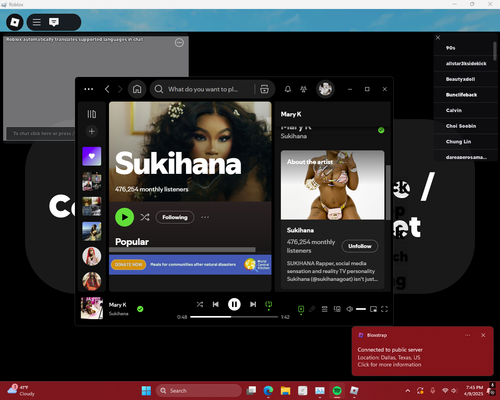
Task: Toggle the Roblox chat window icon
Action: pos(54,22)
